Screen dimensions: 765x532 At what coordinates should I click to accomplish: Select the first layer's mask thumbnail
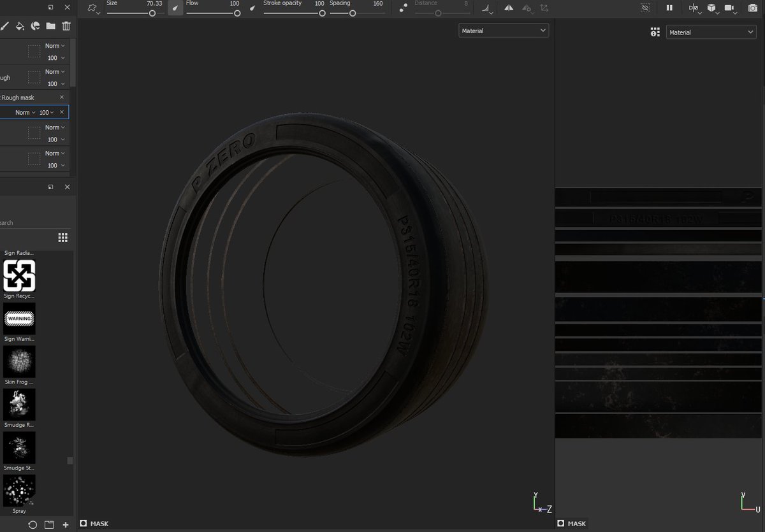pyautogui.click(x=34, y=52)
